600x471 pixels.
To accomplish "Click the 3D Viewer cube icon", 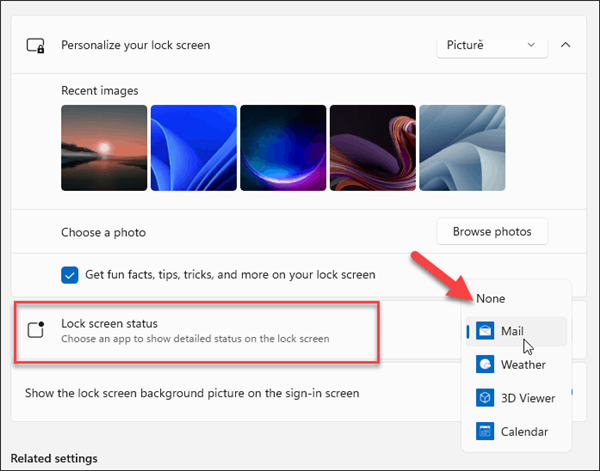I will tap(484, 398).
